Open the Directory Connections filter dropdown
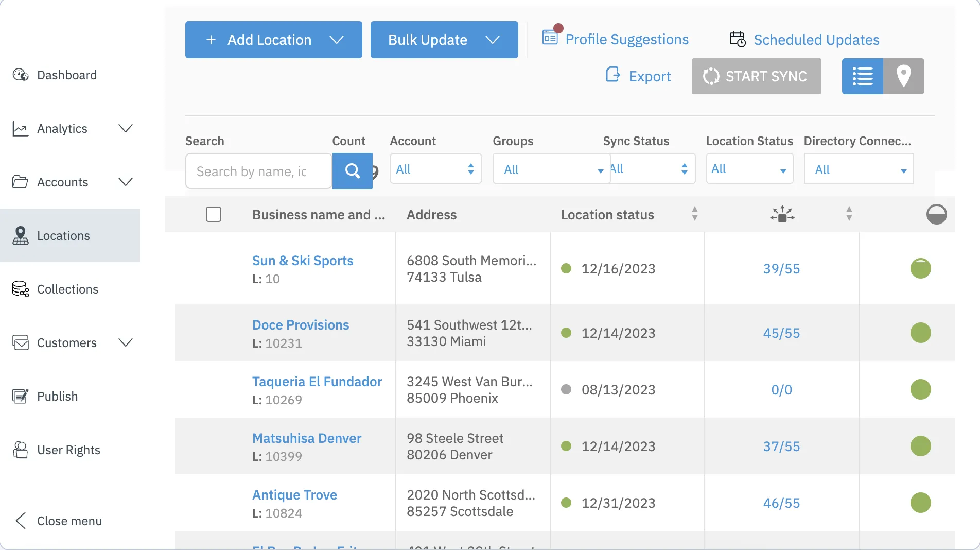This screenshot has width=980, height=550. (859, 169)
